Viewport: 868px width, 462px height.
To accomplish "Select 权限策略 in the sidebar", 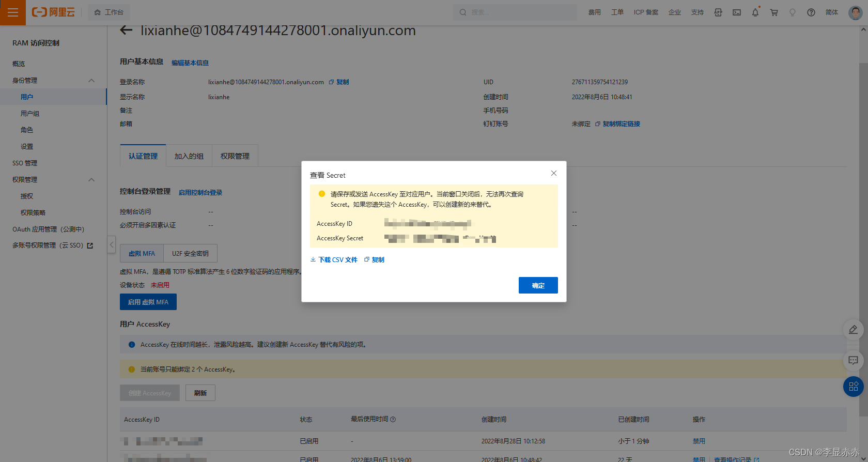I will (33, 212).
